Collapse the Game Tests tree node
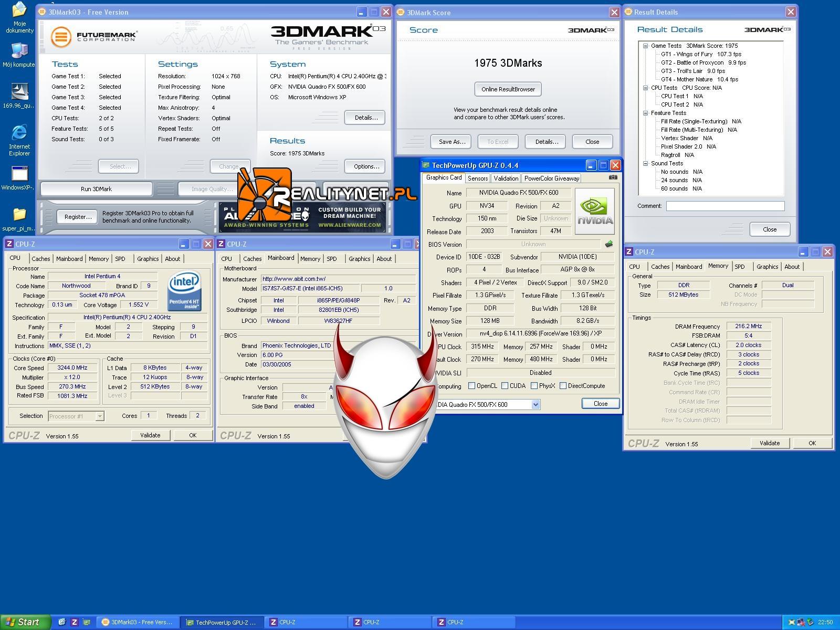 coord(646,46)
